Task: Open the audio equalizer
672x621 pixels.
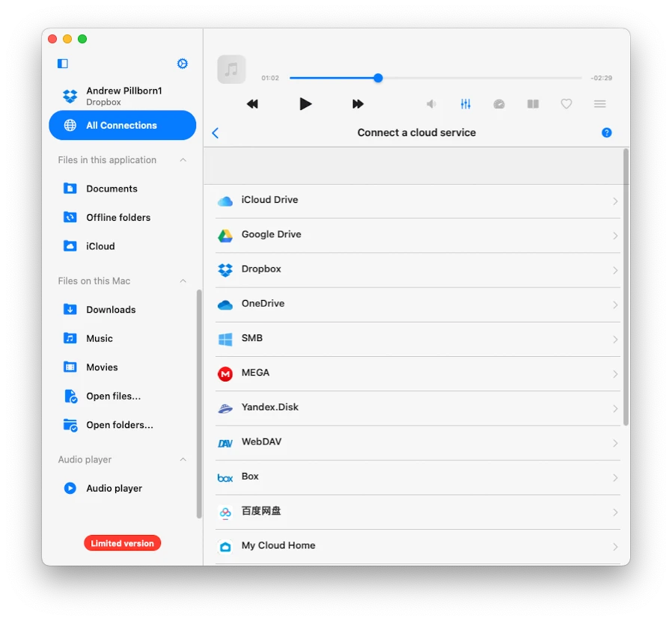Action: click(465, 104)
